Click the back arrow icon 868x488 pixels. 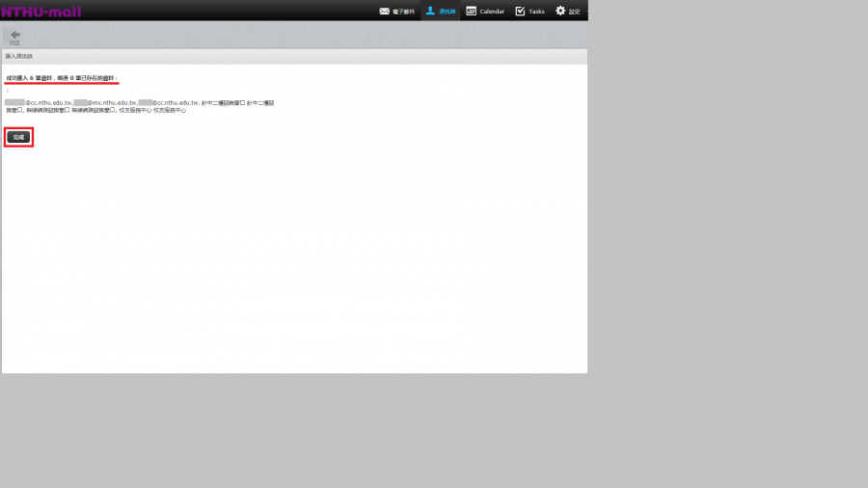14,34
